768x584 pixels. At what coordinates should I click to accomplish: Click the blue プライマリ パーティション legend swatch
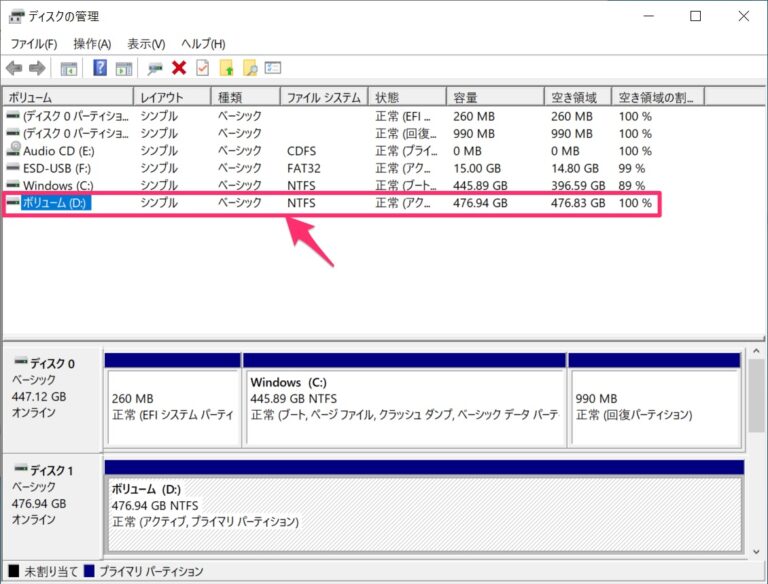coord(89,571)
